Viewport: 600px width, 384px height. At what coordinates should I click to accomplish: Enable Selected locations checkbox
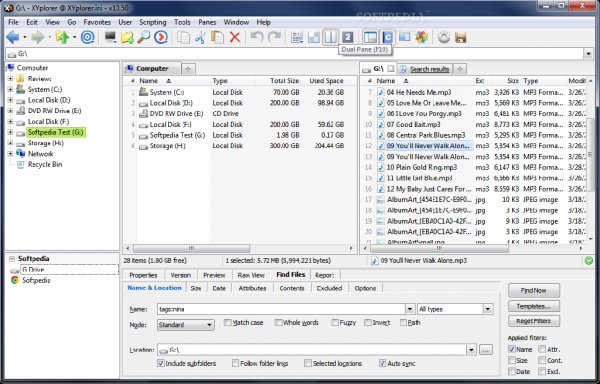[x=308, y=363]
